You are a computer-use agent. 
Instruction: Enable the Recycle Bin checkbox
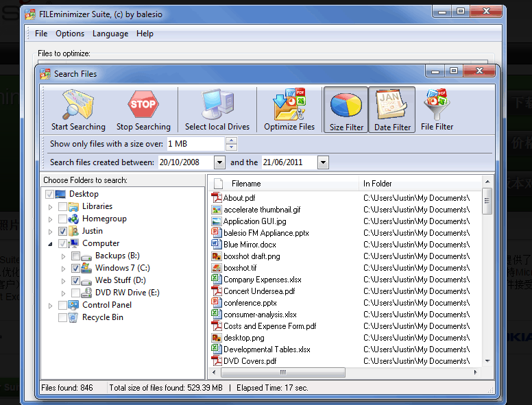[63, 317]
